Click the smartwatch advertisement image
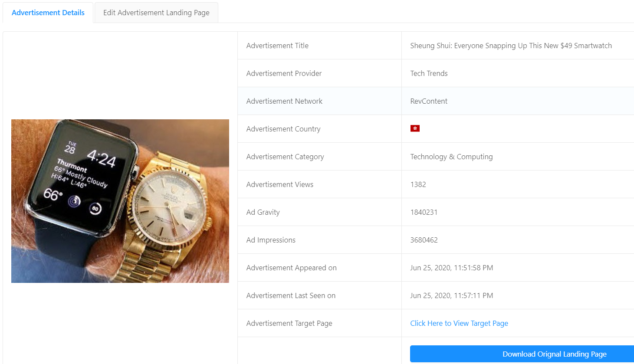The height and width of the screenshot is (364, 634). [x=120, y=201]
